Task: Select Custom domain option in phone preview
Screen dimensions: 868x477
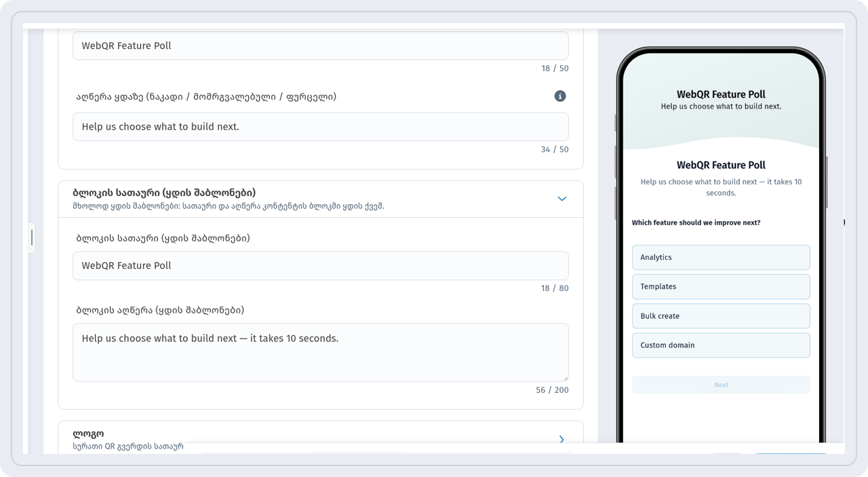Action: click(721, 345)
